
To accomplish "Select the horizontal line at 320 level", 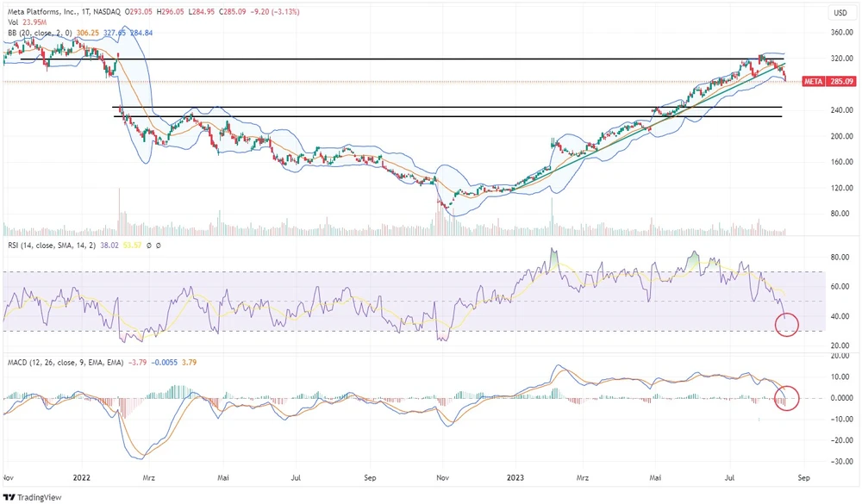I will pos(431,59).
